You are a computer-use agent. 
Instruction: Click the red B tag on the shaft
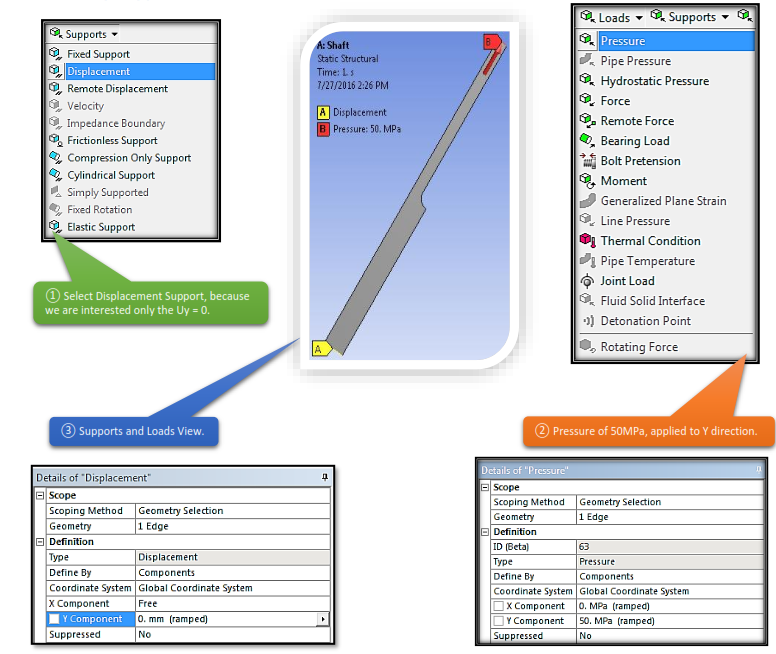coord(490,42)
